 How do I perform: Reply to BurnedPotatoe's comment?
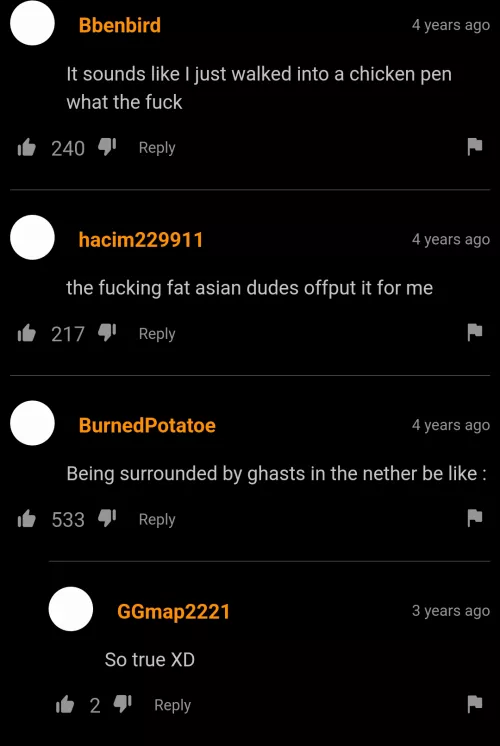[x=157, y=519]
